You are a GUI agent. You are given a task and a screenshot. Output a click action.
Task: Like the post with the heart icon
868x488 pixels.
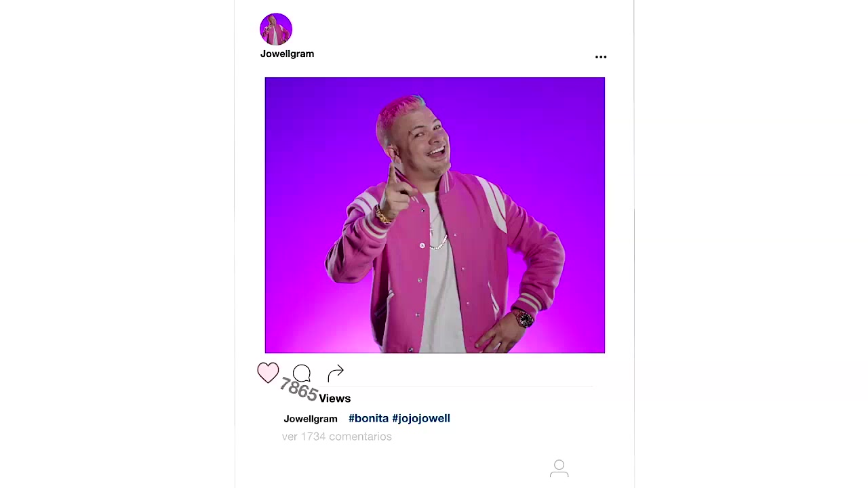(268, 373)
